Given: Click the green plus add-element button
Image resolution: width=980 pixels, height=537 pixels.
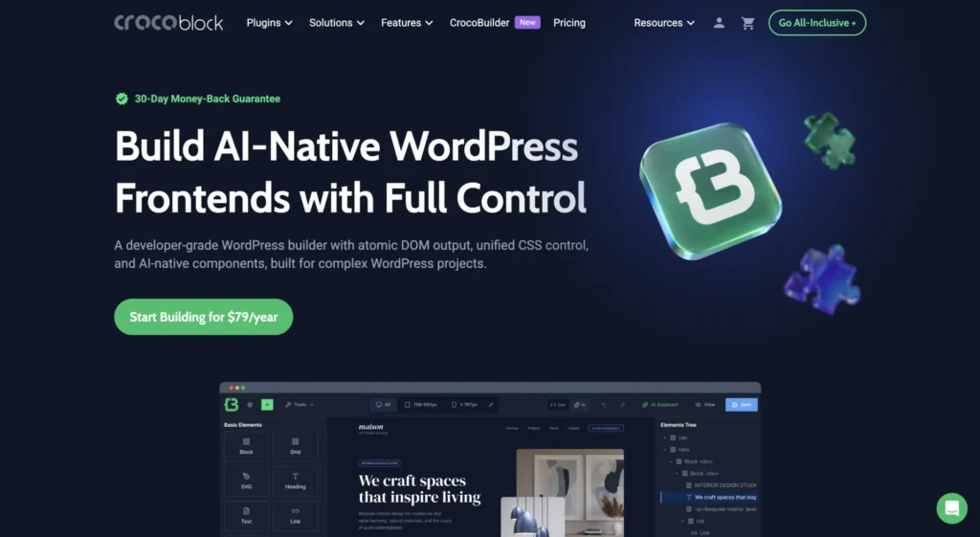Looking at the screenshot, I should pos(267,405).
